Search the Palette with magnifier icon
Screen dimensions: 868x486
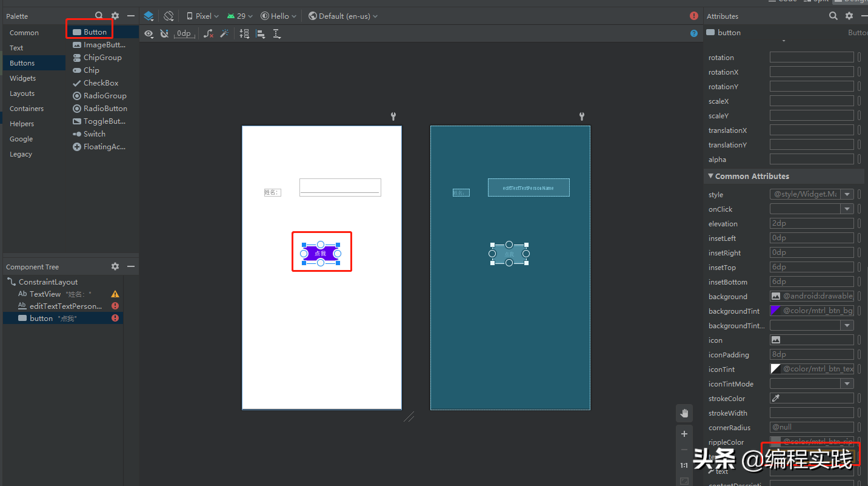point(99,16)
